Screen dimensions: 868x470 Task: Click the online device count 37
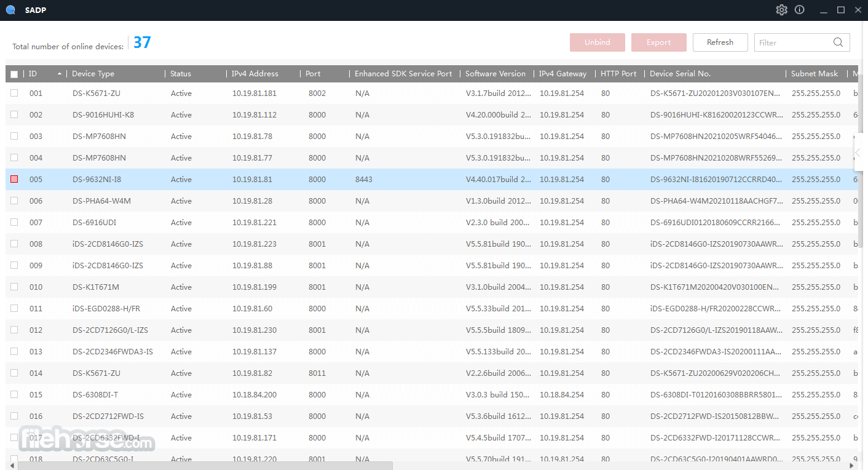pos(142,42)
